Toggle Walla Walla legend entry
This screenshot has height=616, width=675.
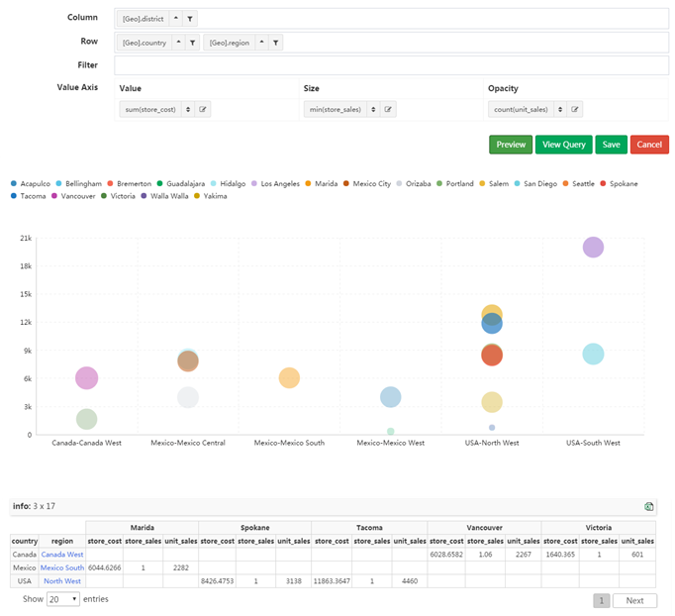167,196
